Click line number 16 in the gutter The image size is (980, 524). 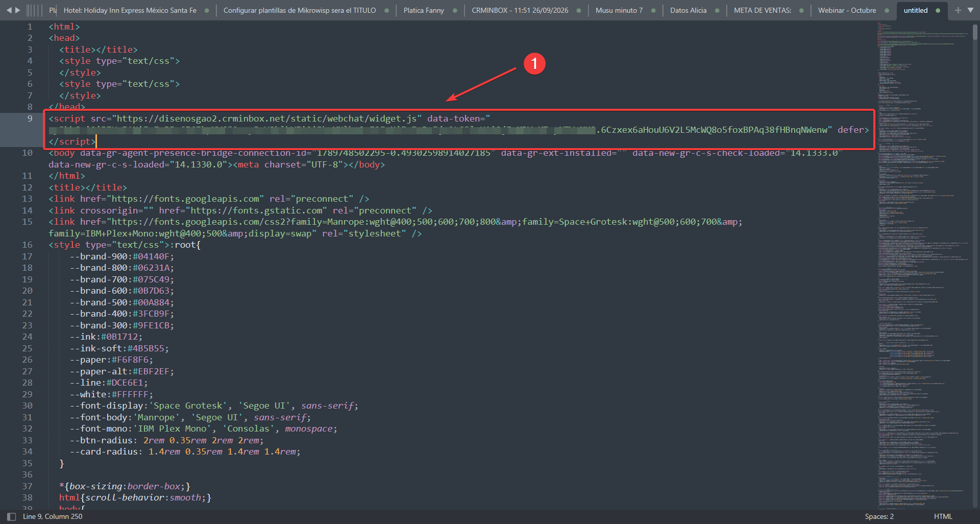click(27, 245)
